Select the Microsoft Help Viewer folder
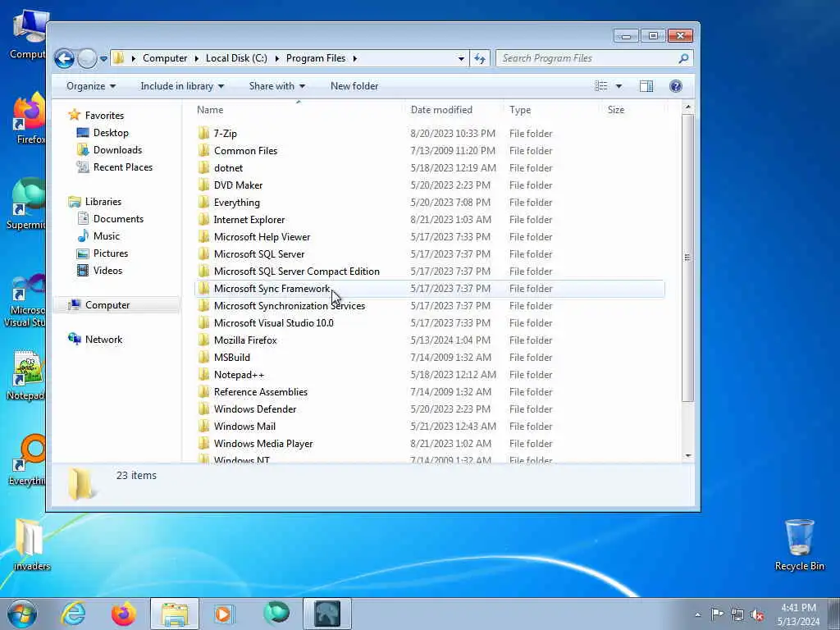The height and width of the screenshot is (630, 840). click(x=262, y=237)
